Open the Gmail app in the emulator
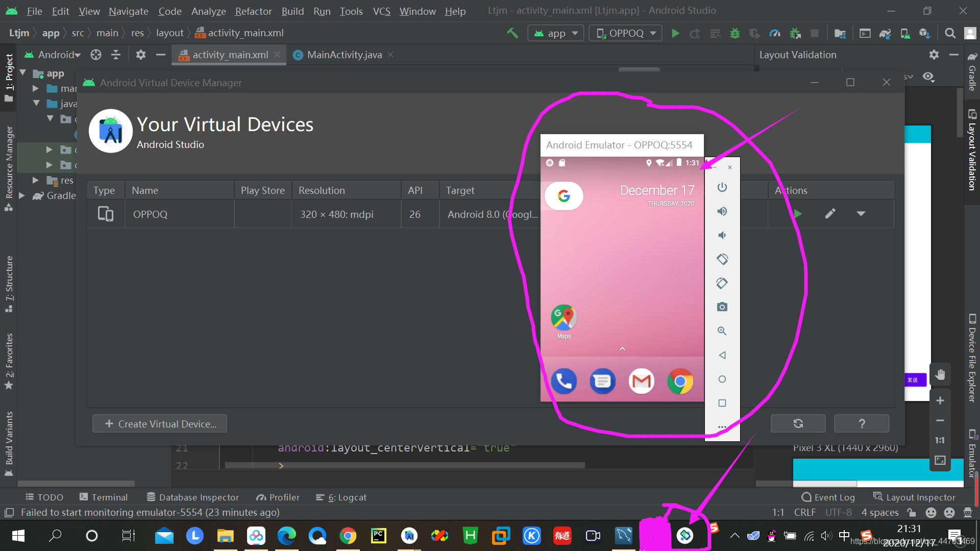 [x=642, y=381]
